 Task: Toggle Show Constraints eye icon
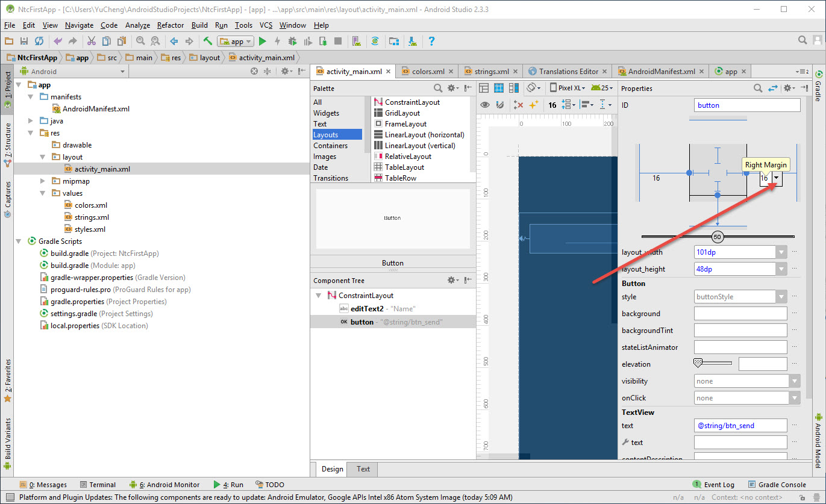[x=484, y=105]
